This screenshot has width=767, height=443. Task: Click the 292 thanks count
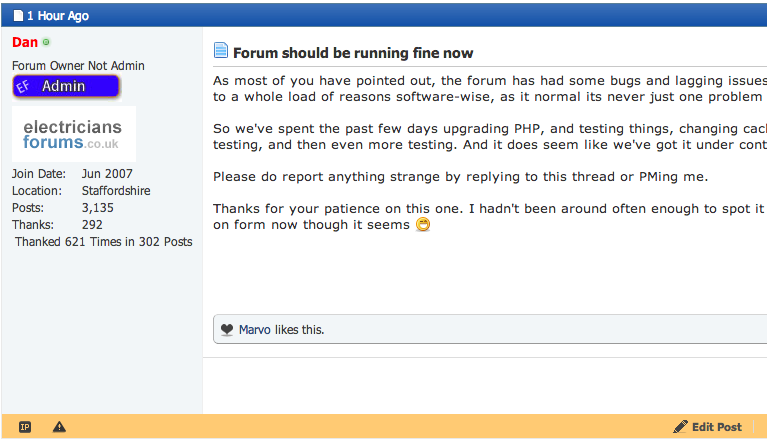coord(92,225)
